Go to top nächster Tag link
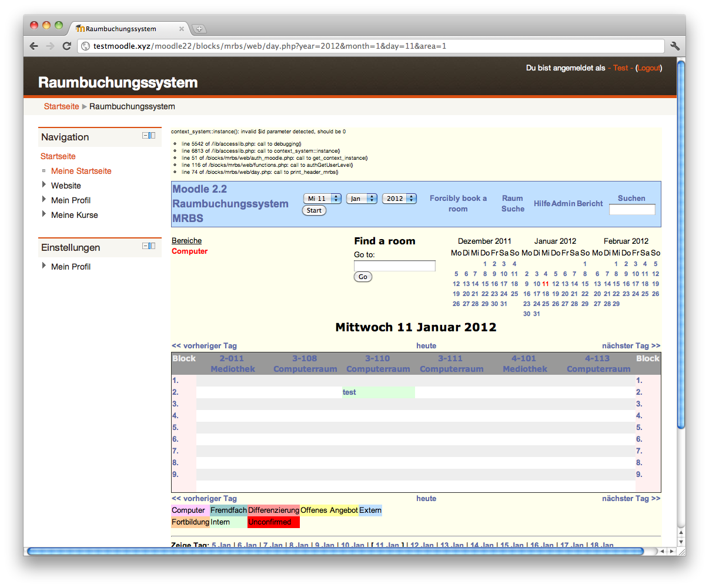Screen dimensions: 709x588 pyautogui.click(x=631, y=346)
